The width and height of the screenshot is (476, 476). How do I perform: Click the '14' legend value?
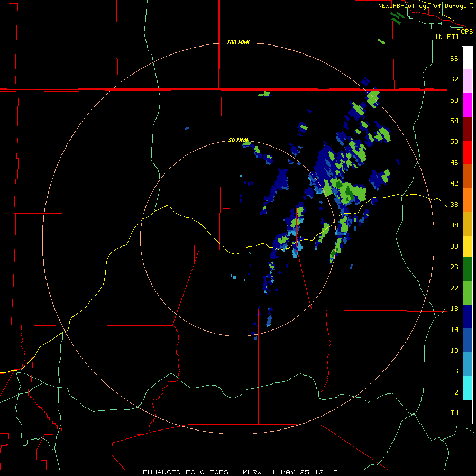[454, 329]
